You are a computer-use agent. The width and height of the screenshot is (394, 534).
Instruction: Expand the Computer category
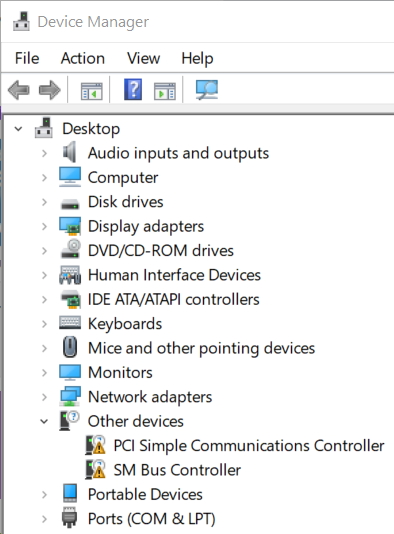pyautogui.click(x=44, y=178)
